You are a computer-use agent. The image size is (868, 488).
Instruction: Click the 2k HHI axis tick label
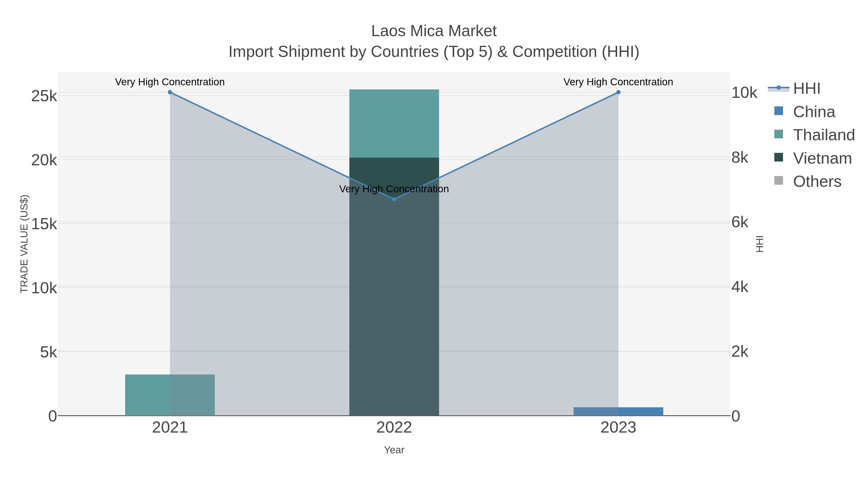(x=740, y=352)
